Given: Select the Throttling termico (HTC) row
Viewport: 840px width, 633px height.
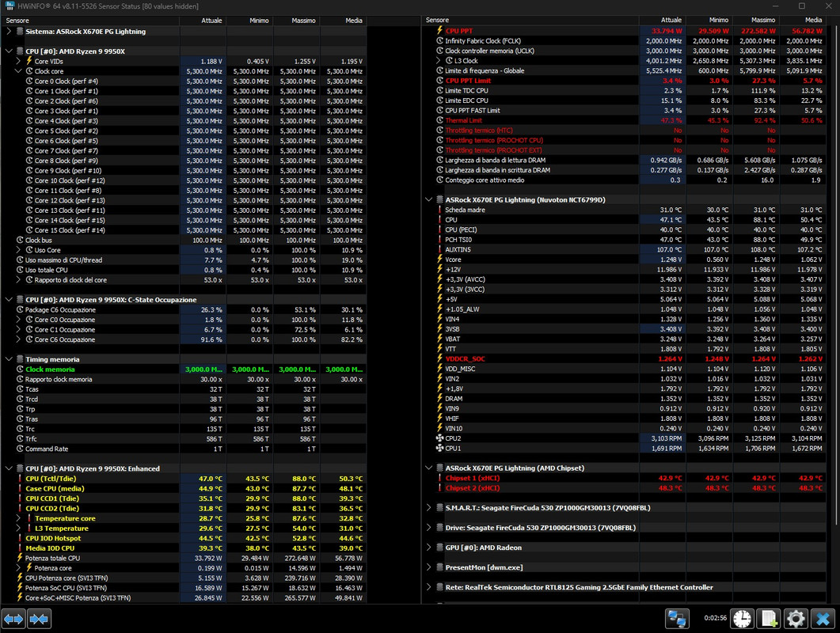Looking at the screenshot, I should coord(624,130).
